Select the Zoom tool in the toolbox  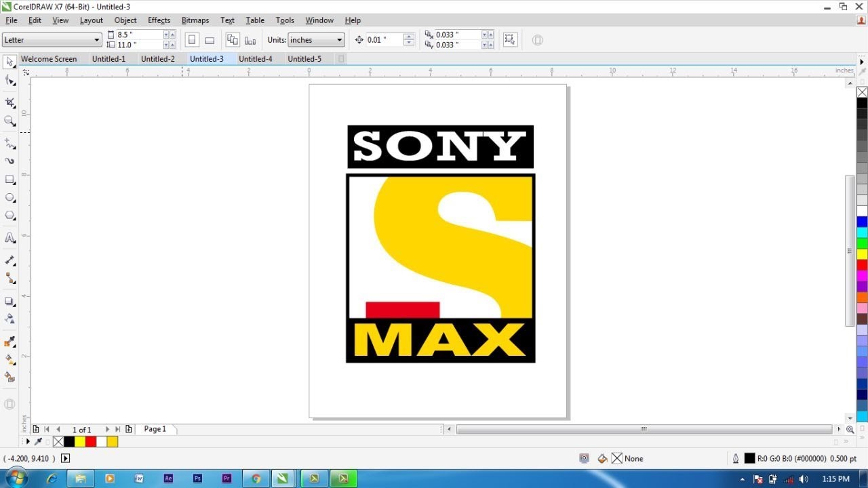pyautogui.click(x=10, y=121)
